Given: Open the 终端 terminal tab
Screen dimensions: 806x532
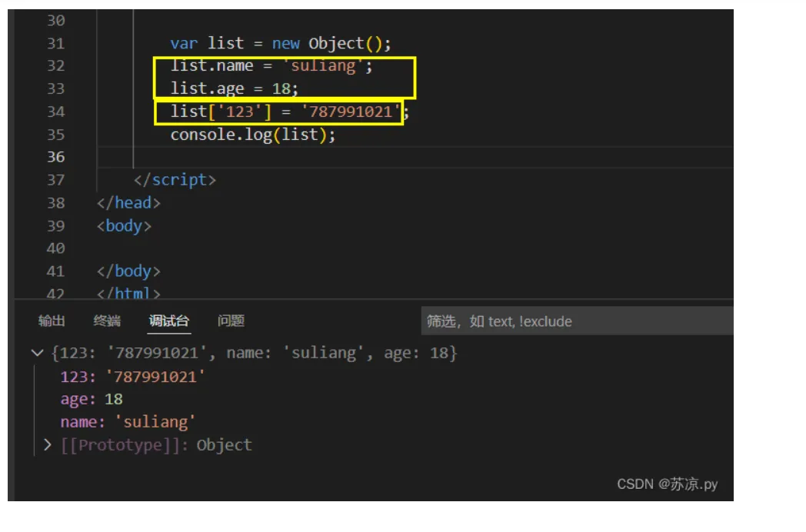Looking at the screenshot, I should pos(107,321).
